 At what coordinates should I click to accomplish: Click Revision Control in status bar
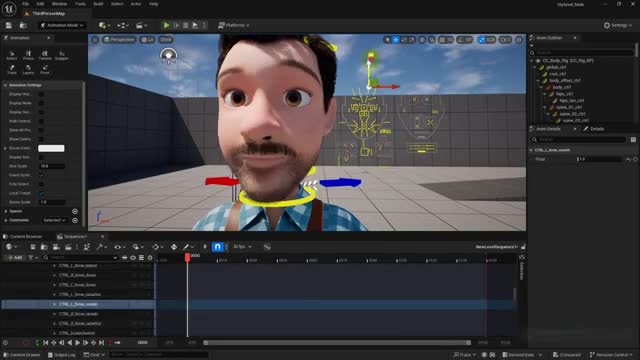click(x=611, y=355)
